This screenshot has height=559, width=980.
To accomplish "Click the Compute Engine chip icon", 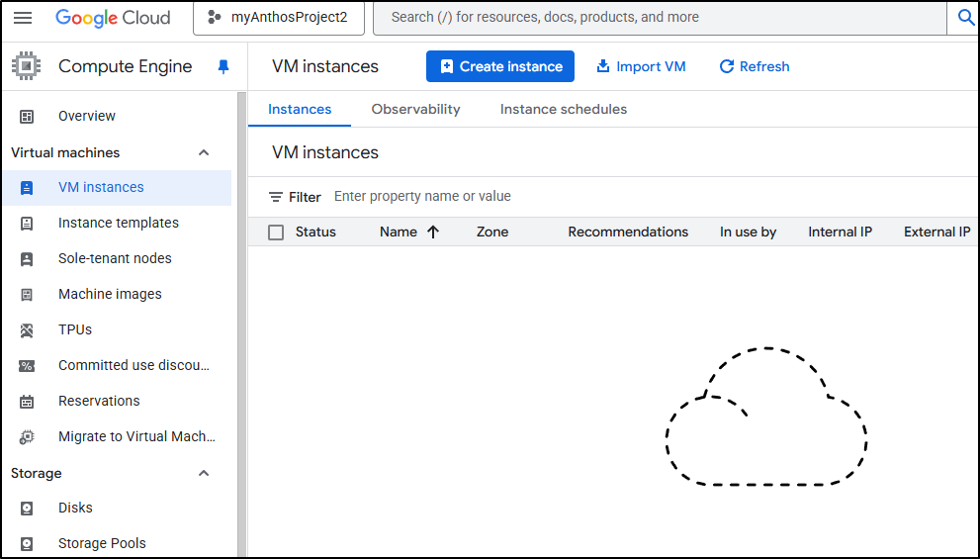I will coord(27,66).
